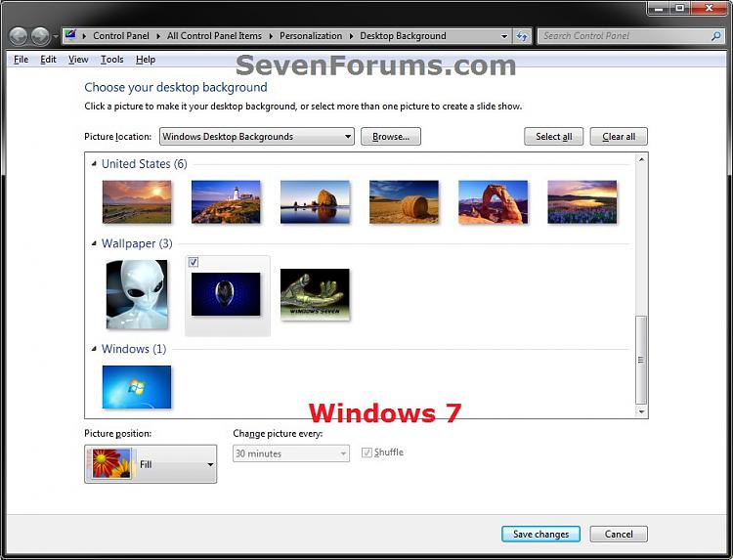Select the default Windows 7 logo wallpaper
The image size is (733, 560).
(137, 387)
